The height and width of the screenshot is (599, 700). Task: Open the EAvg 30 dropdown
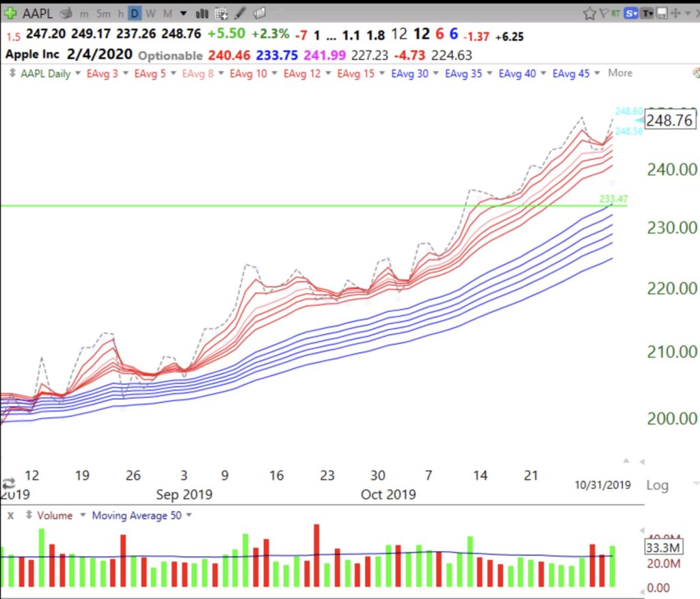click(435, 72)
